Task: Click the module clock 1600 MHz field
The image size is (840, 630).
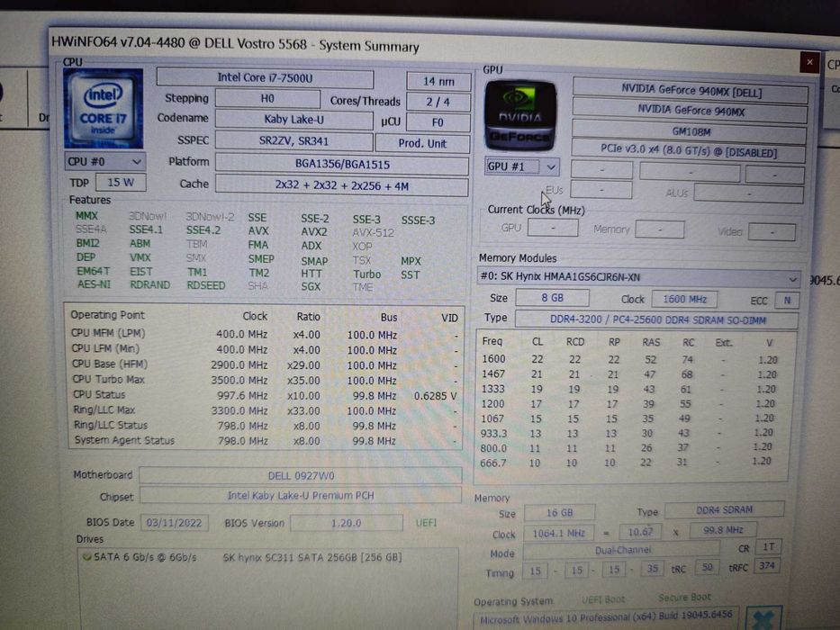Action: 684,300
